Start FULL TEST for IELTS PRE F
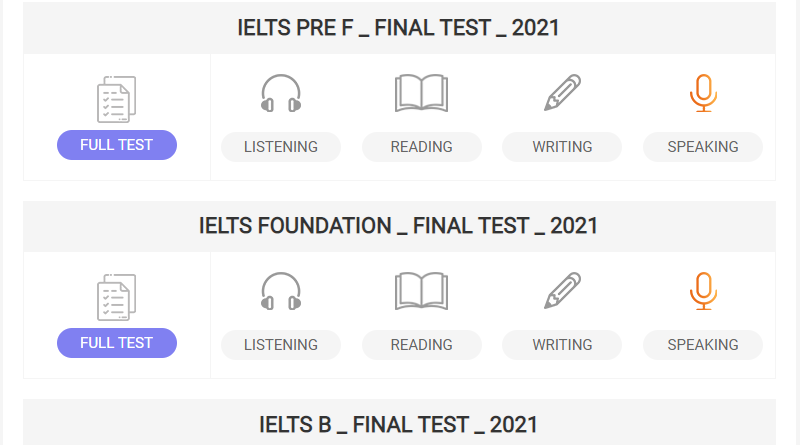The image size is (800, 445). coord(117,145)
